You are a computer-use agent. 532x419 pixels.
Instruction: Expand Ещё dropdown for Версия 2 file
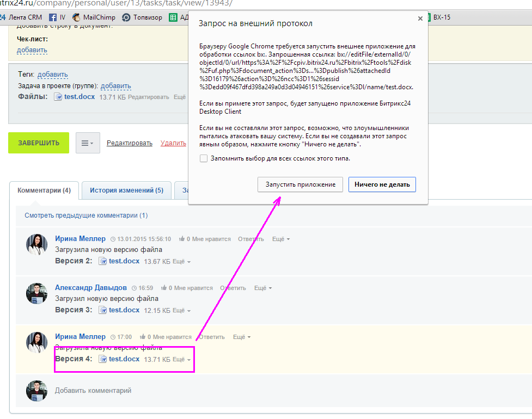click(x=181, y=261)
